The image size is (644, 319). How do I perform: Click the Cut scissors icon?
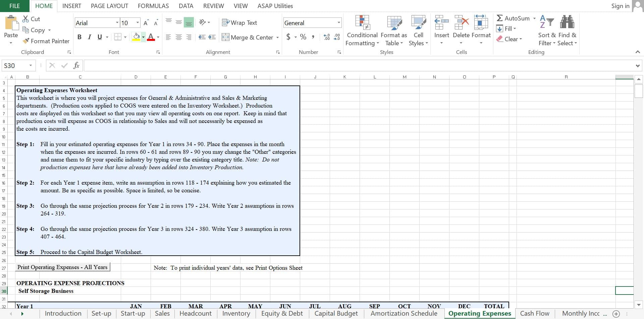coord(25,19)
